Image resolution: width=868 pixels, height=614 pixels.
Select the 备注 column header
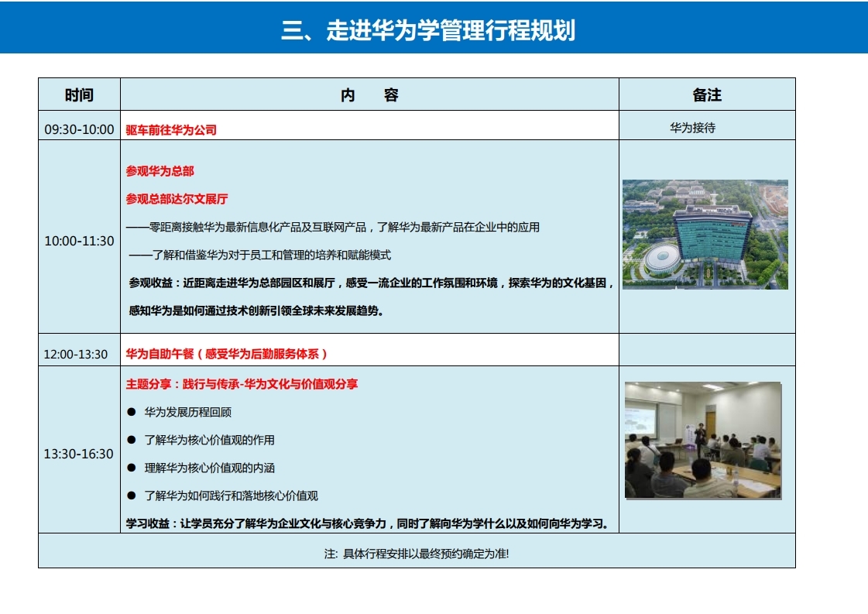[x=707, y=94]
